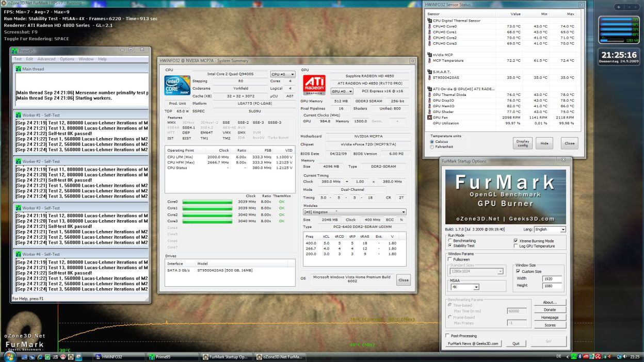The image size is (644, 362).
Task: Click the FurMark quick launch icon
Action: pos(71,357)
